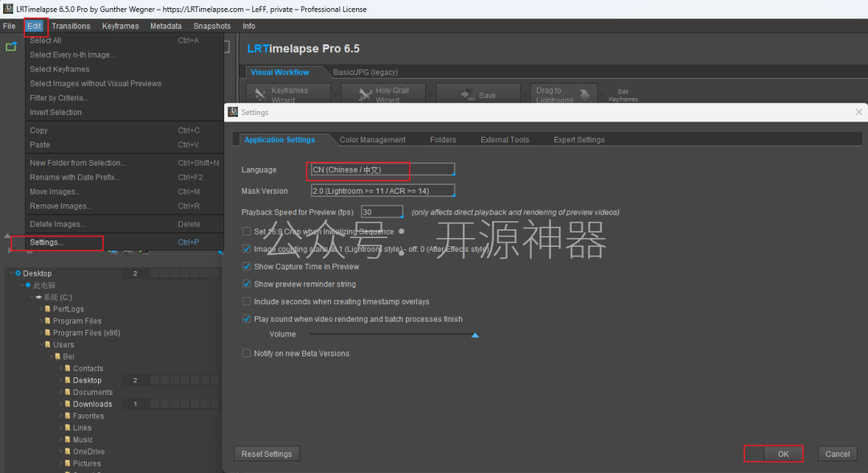This screenshot has height=473, width=868.
Task: Click Cancel in the Settings dialog
Action: tap(837, 454)
